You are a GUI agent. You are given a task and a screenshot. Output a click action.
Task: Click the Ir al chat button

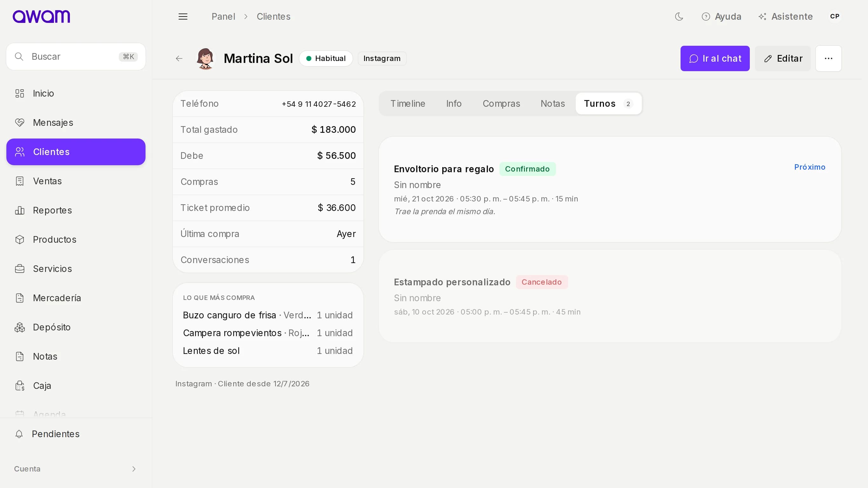(x=715, y=59)
